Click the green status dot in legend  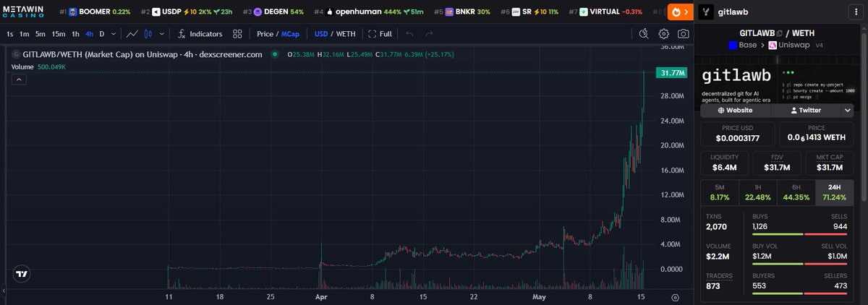tap(274, 54)
